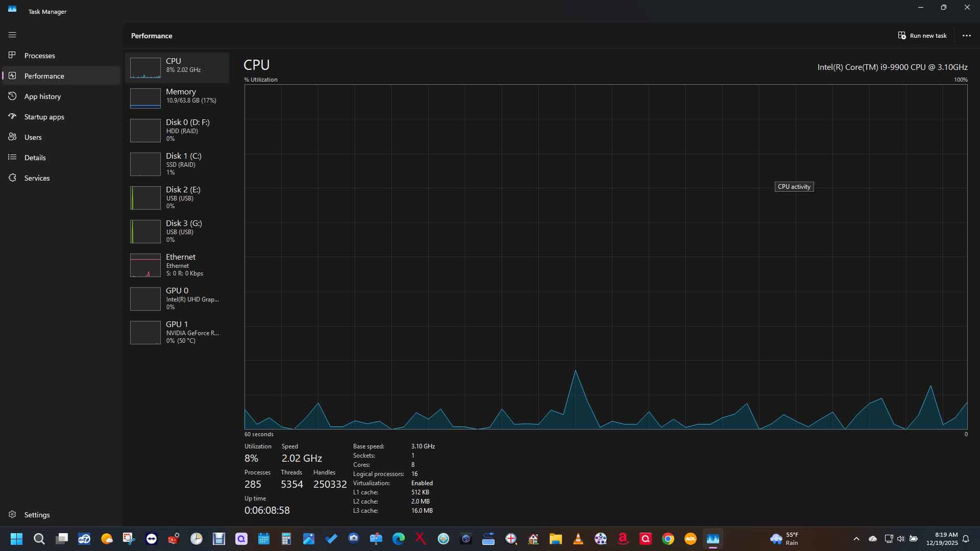The height and width of the screenshot is (551, 980).
Task: Switch to the GPU 1 performance tab
Action: click(177, 332)
